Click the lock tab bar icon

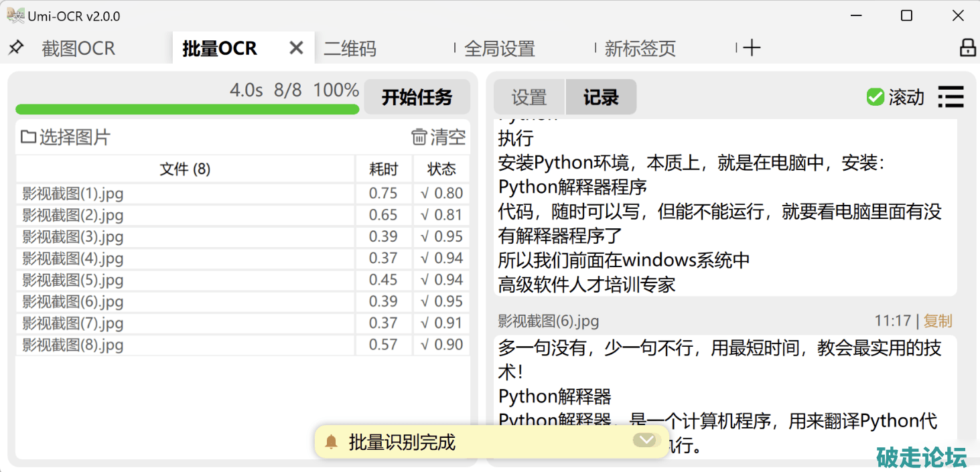(x=967, y=48)
